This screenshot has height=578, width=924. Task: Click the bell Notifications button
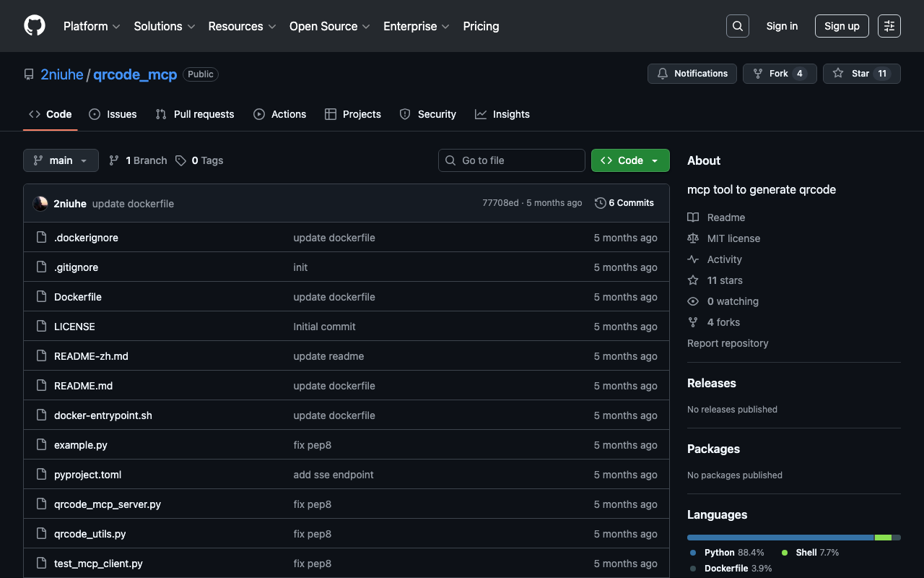[x=692, y=74]
